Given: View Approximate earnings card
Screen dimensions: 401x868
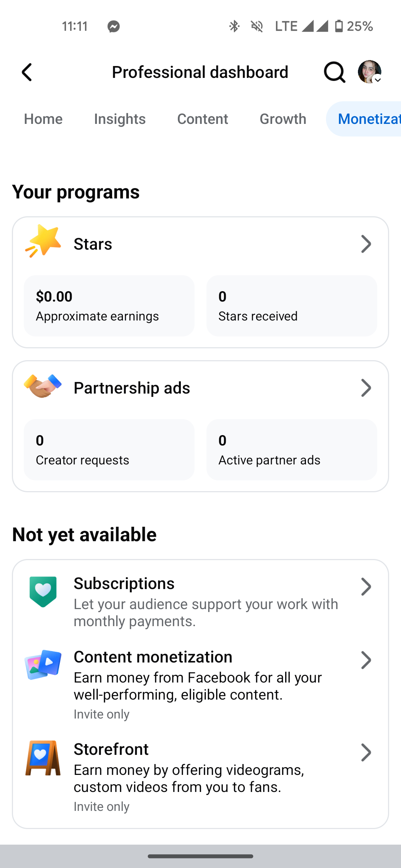Looking at the screenshot, I should coord(109,306).
